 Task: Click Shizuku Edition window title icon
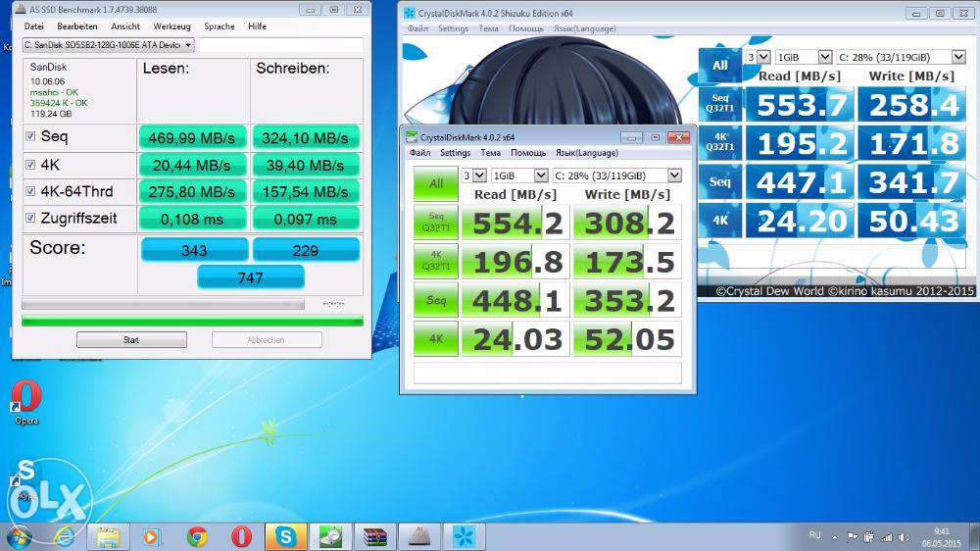[x=410, y=13]
